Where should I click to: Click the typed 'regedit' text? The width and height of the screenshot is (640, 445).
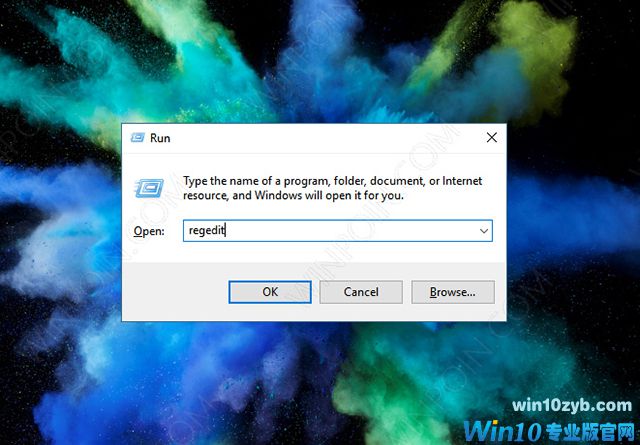pos(207,231)
